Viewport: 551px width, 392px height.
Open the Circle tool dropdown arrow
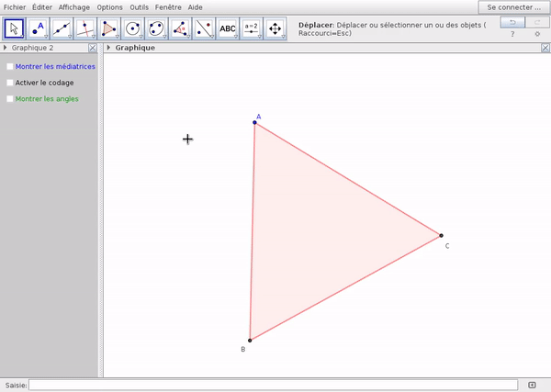click(141, 37)
